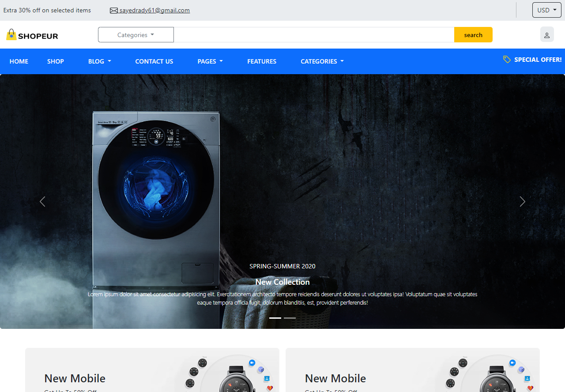Expand the Blog menu dropdown
Viewport: 565px width, 392px height.
99,61
